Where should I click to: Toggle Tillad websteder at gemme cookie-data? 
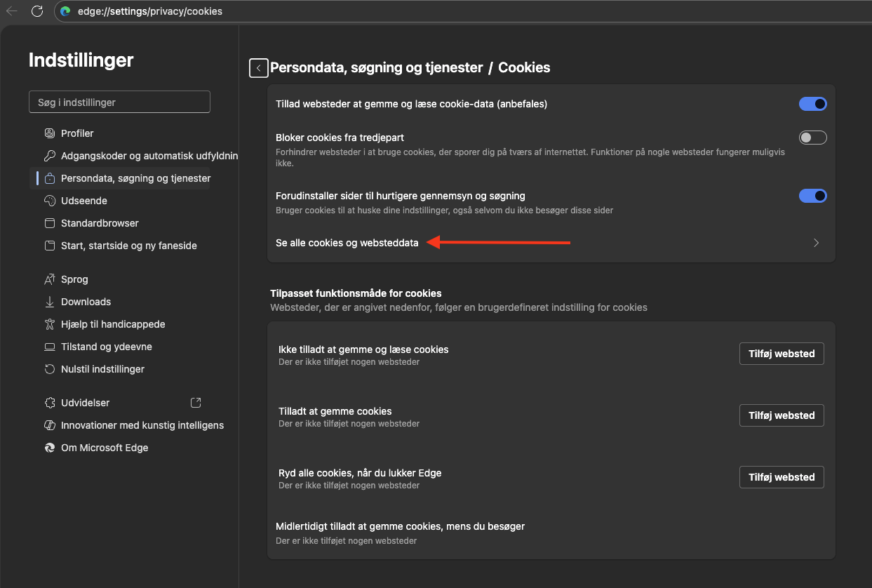[813, 104]
